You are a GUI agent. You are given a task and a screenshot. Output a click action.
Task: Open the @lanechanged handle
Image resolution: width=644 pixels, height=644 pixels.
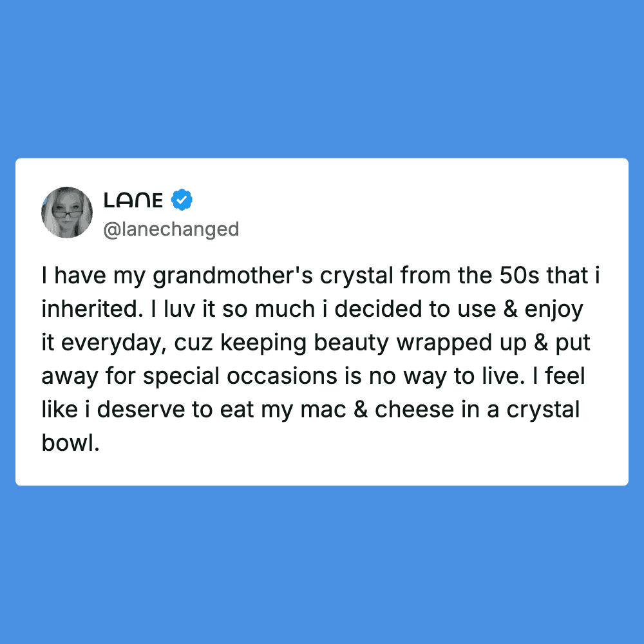click(x=171, y=229)
